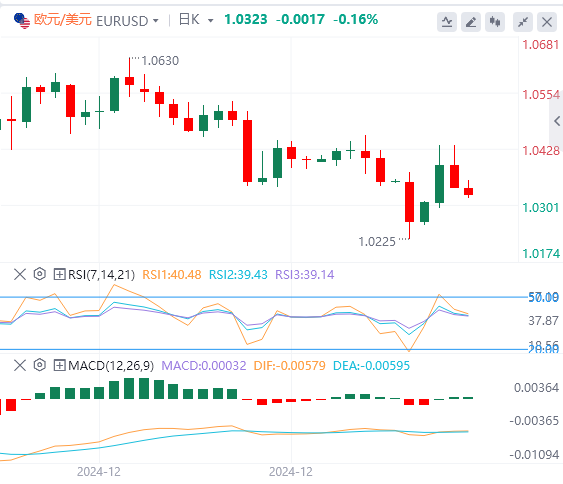This screenshot has height=484, width=563.
Task: Click the EUR/USD flag icon
Action: click(22, 20)
